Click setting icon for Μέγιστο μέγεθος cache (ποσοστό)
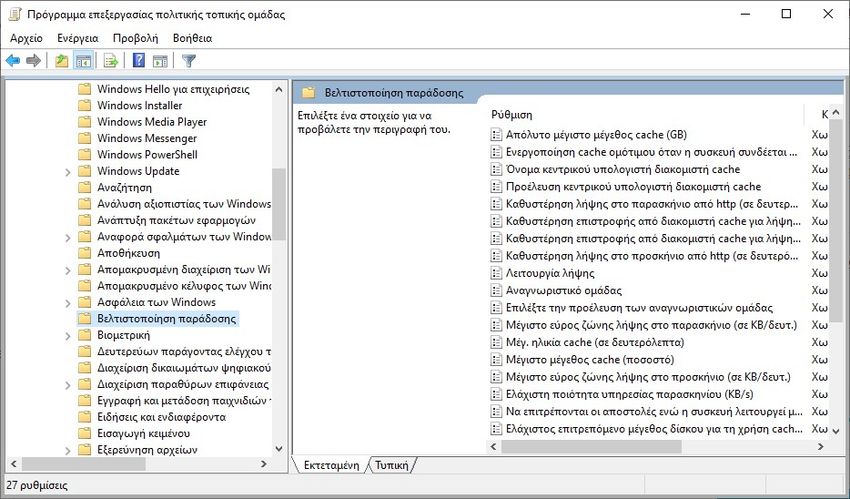 pyautogui.click(x=496, y=360)
